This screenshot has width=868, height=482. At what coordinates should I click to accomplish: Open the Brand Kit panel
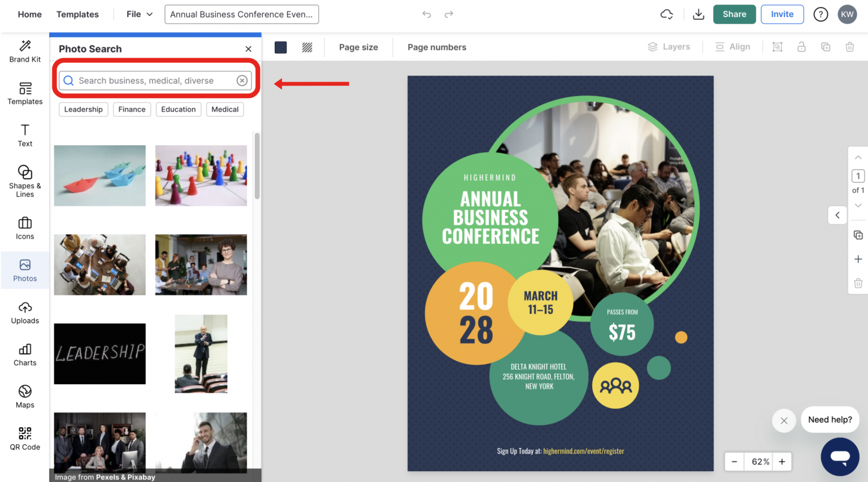coord(25,51)
